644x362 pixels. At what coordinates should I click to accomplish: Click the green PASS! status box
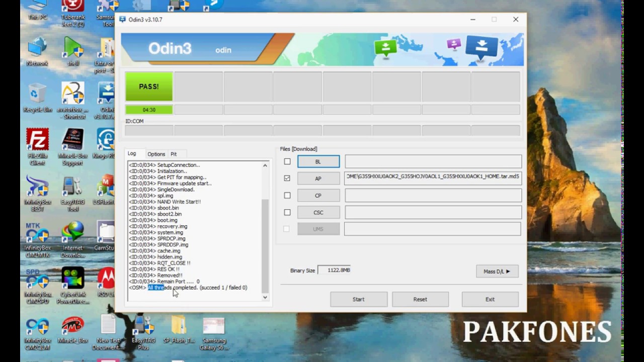click(x=149, y=86)
